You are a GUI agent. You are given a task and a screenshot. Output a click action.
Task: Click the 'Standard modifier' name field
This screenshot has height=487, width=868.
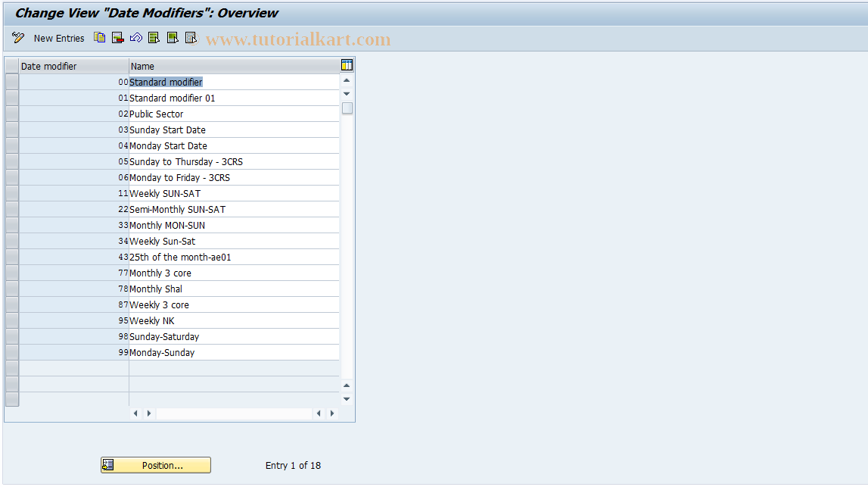pyautogui.click(x=234, y=82)
